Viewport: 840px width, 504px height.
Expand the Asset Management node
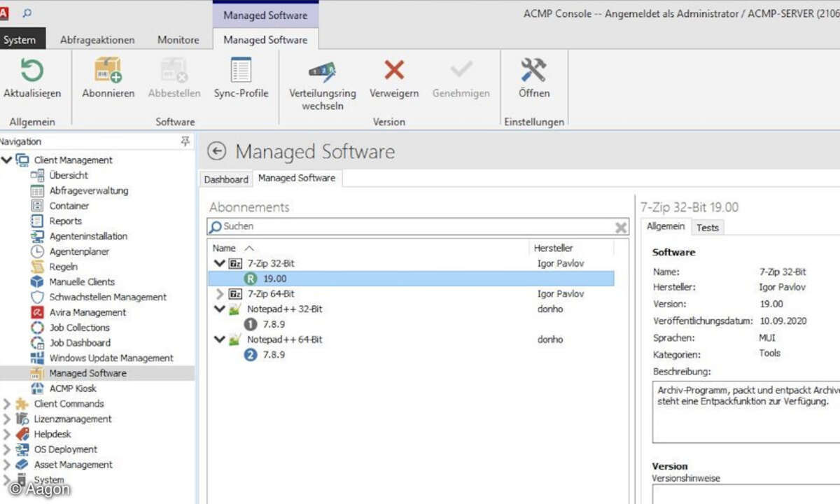pyautogui.click(x=7, y=464)
